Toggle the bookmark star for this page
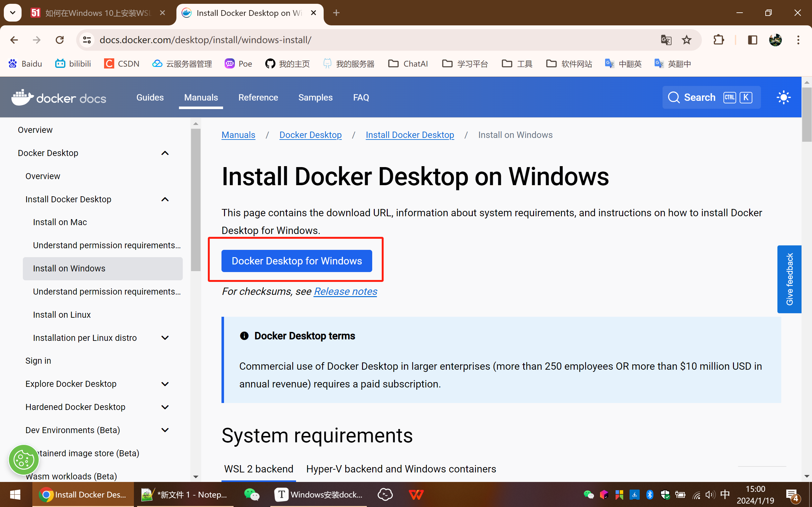 pos(687,40)
